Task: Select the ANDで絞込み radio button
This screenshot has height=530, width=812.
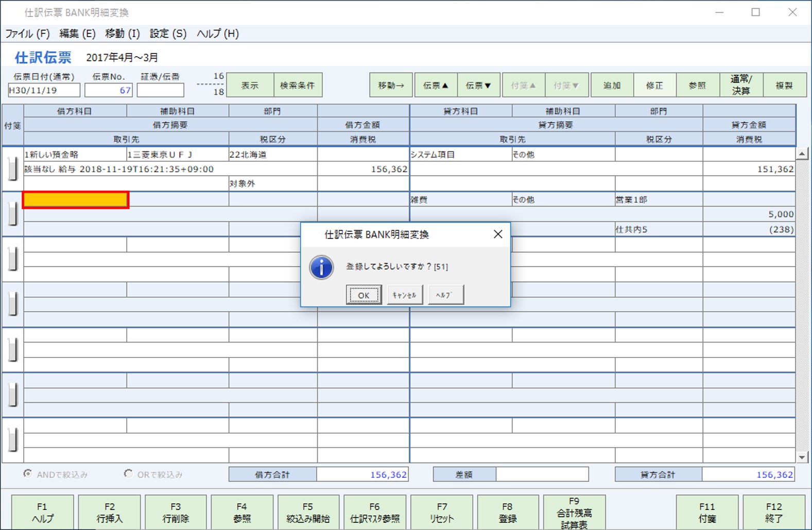Action: (x=27, y=474)
